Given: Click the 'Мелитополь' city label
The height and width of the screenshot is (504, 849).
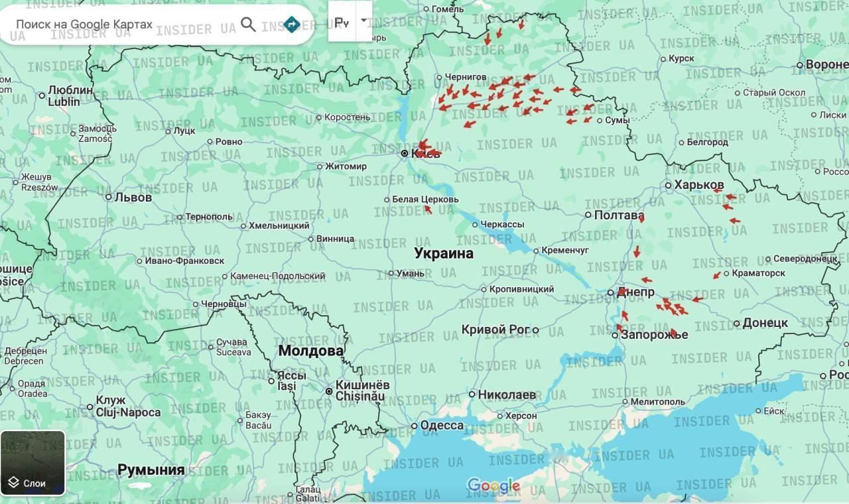Looking at the screenshot, I should pyautogui.click(x=658, y=401).
